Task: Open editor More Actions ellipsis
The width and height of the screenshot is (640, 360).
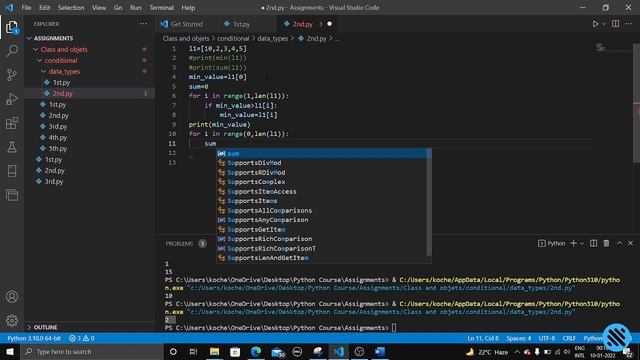Action: pos(629,24)
